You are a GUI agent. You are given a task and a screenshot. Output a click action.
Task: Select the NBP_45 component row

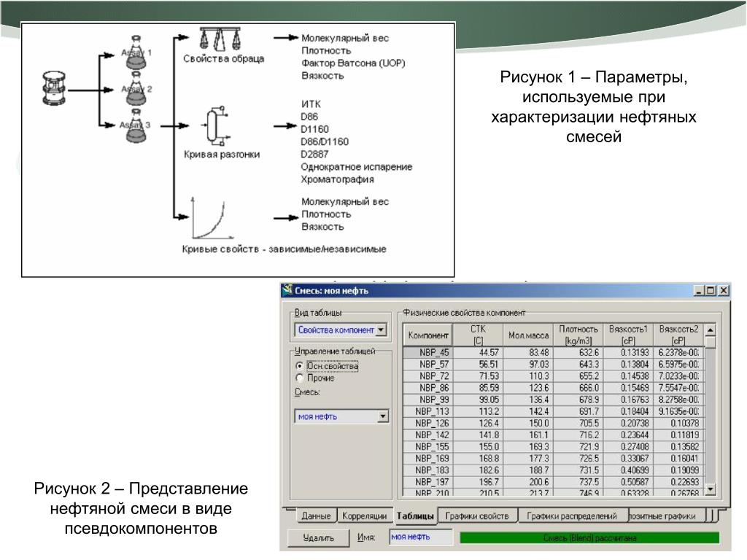click(553, 352)
